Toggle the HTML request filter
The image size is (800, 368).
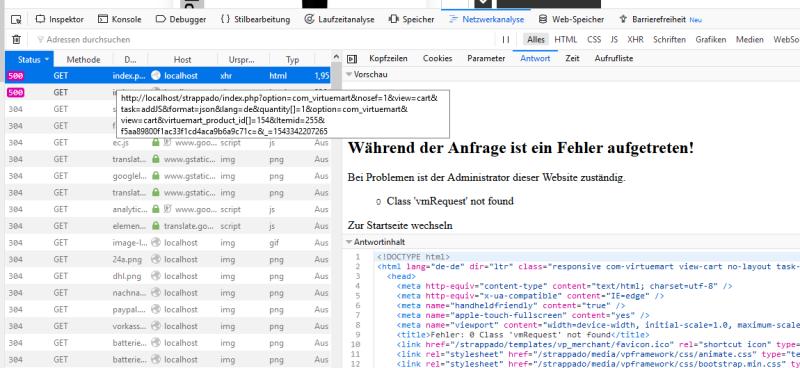(565, 39)
